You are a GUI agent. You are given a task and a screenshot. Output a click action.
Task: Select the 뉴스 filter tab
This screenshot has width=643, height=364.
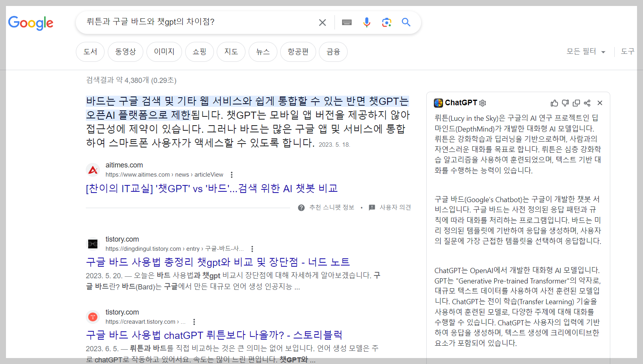pyautogui.click(x=263, y=52)
